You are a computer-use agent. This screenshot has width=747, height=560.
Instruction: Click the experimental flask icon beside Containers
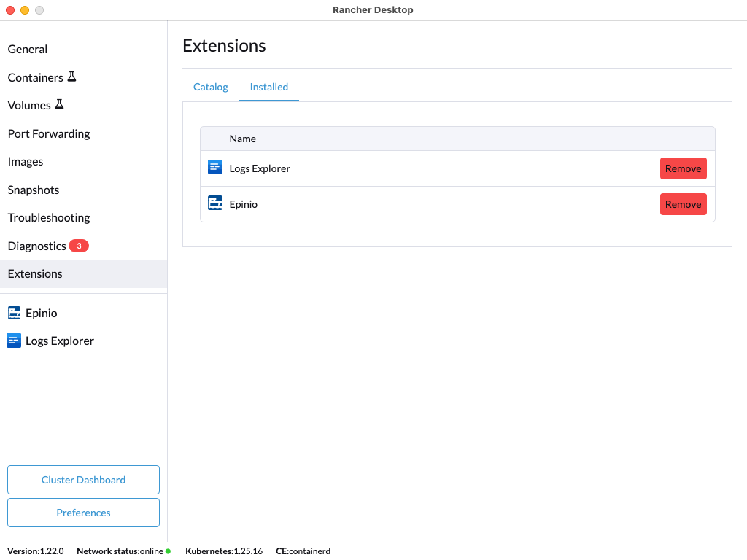pos(71,77)
